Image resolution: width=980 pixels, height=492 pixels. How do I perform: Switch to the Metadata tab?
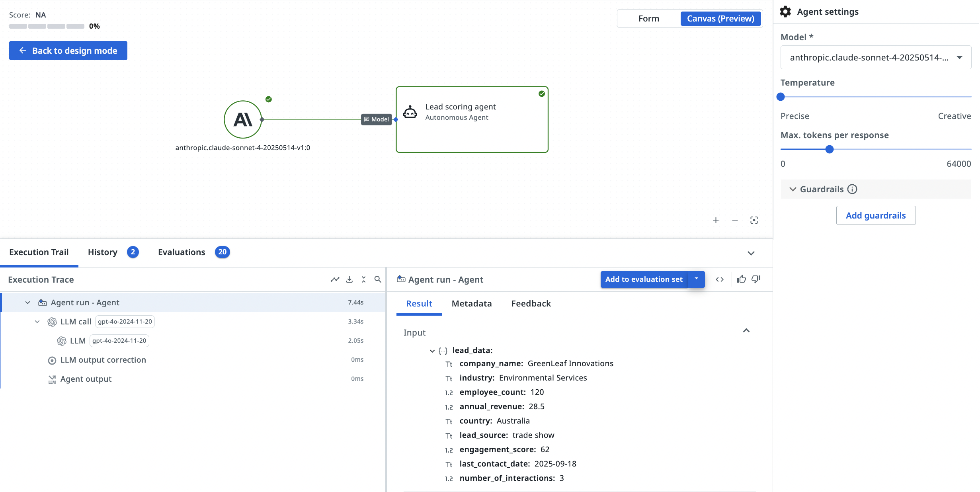(x=471, y=304)
